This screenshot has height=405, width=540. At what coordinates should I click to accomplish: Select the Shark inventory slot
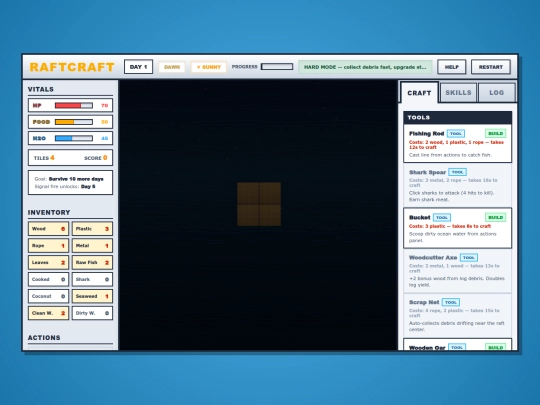(92, 279)
